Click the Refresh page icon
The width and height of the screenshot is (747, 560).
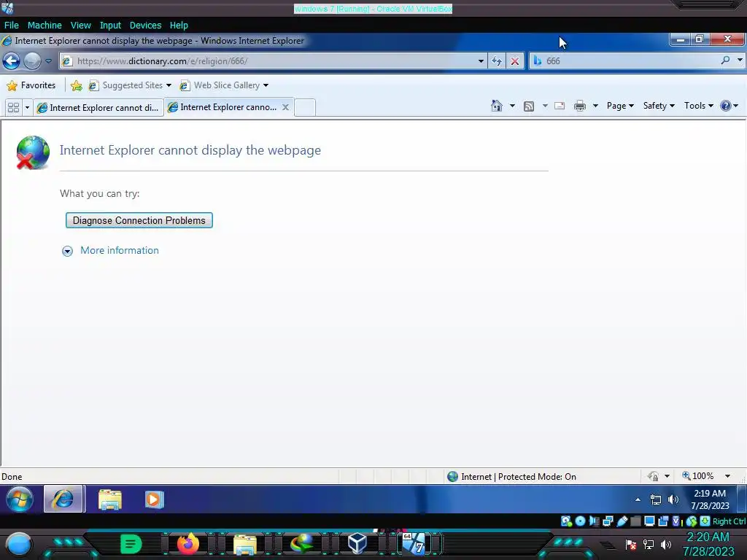coord(496,61)
